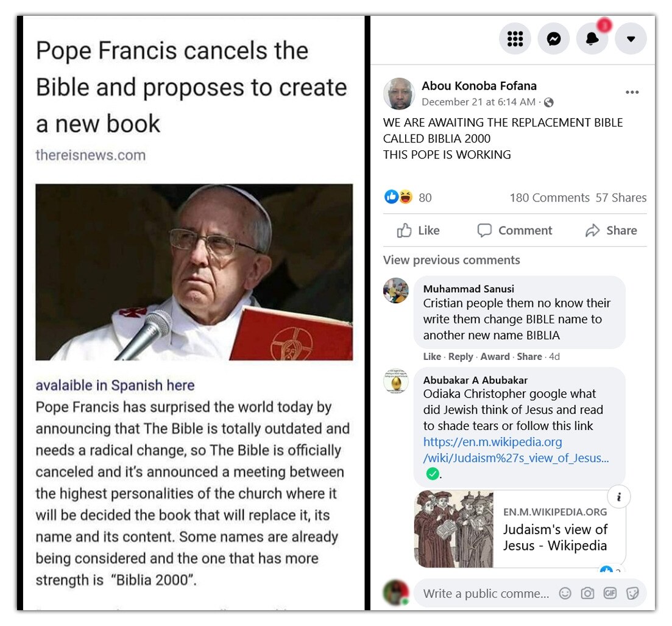This screenshot has height=626, width=672.
Task: Open the info icon on Wikipedia link preview
Action: [x=618, y=497]
